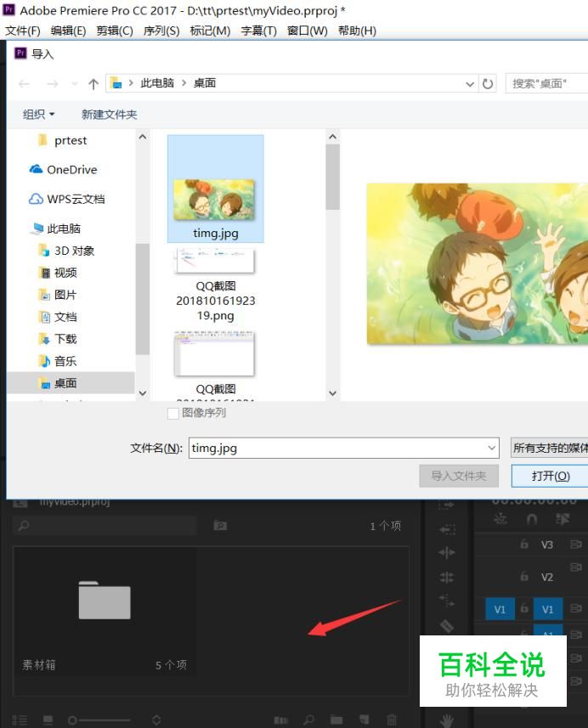The height and width of the screenshot is (728, 588).
Task: Select the Razor tool
Action: (447, 625)
